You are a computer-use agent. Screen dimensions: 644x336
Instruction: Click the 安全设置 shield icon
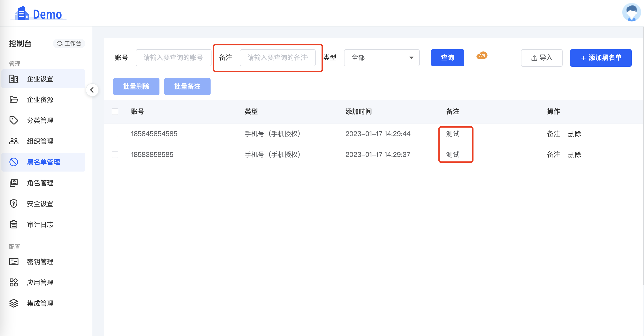coord(14,203)
